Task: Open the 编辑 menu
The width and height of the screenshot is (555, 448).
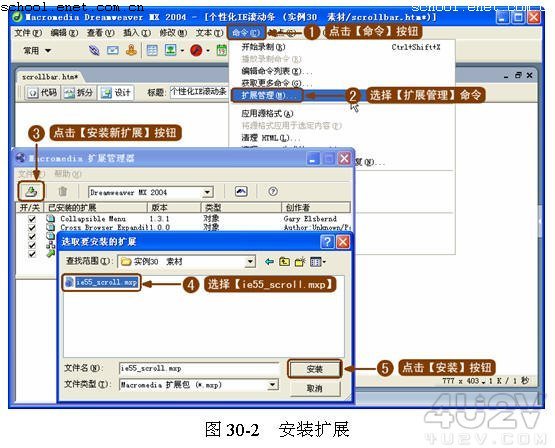Action: tap(64, 33)
